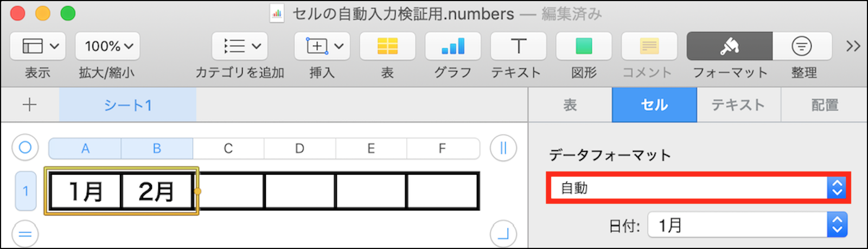Toggle the フォーマット format sidebar
868x249 pixels.
coord(729,46)
